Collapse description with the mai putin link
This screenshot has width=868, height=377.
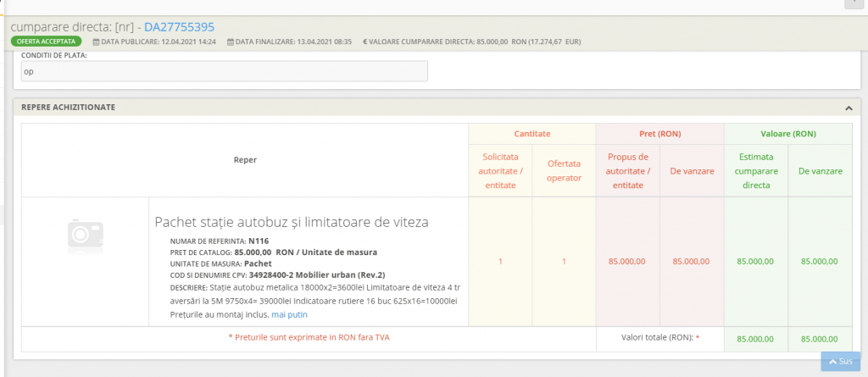[289, 314]
